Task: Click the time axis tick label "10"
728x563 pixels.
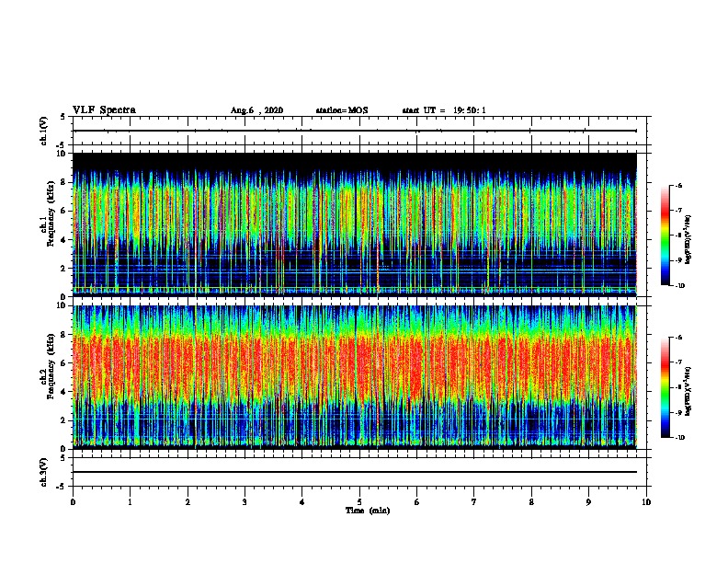Action: click(x=646, y=502)
